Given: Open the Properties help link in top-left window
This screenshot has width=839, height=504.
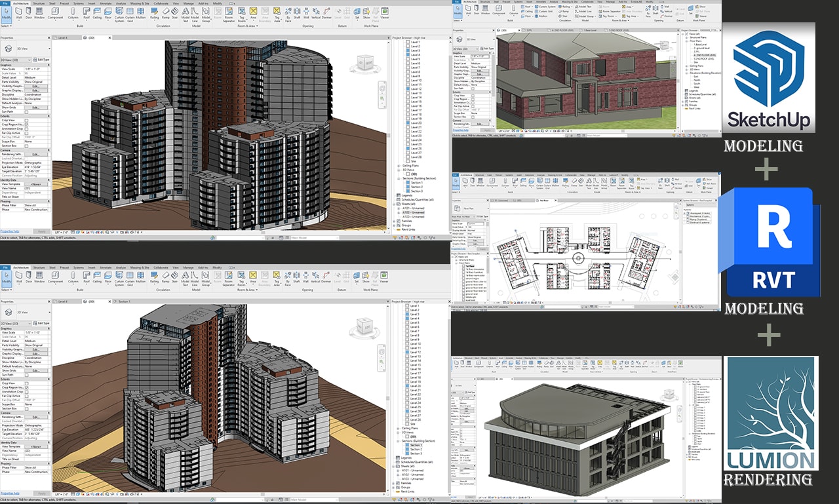Looking at the screenshot, I should click(10, 231).
